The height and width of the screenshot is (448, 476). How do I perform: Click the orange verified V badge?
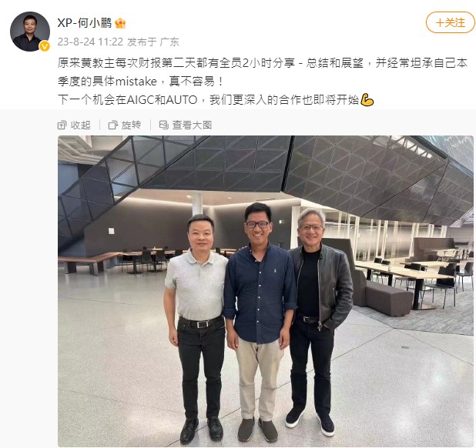coord(45,46)
